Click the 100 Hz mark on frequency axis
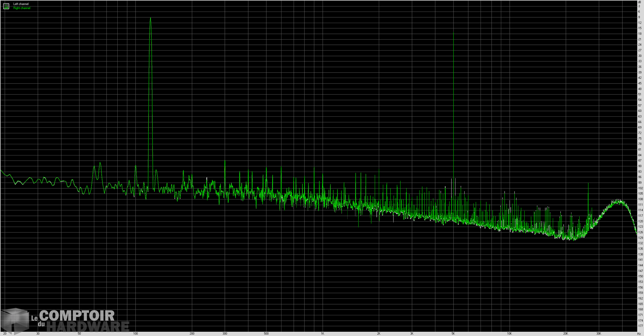 click(x=136, y=334)
